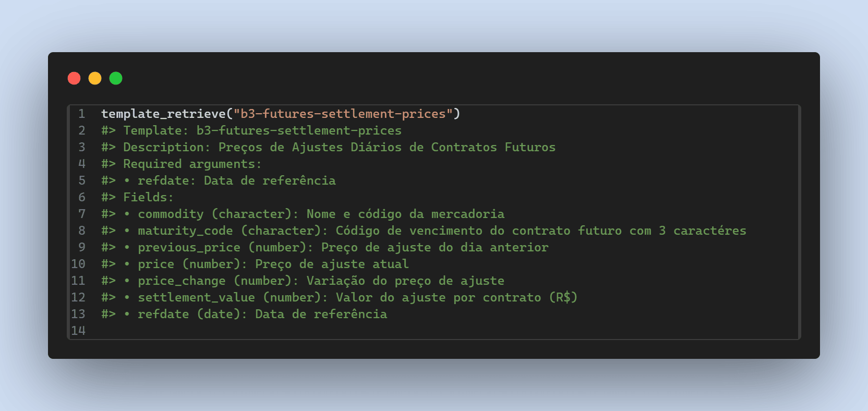
Task: Click the previous_price field name
Action: coord(189,247)
